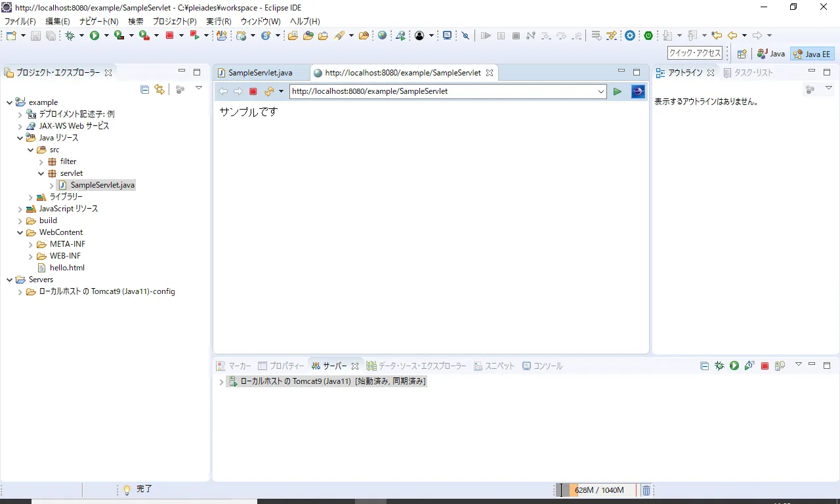
Task: Open the 編集(E) menu
Action: pyautogui.click(x=58, y=22)
